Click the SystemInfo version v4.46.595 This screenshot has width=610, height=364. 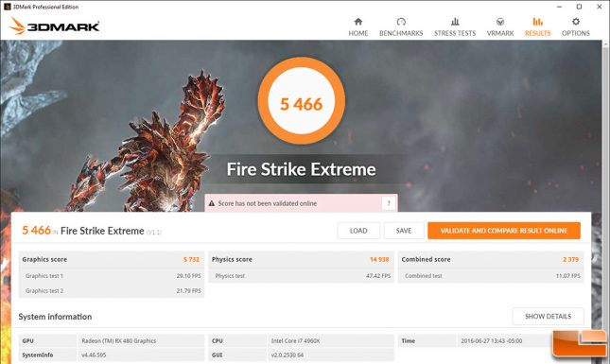coord(94,355)
